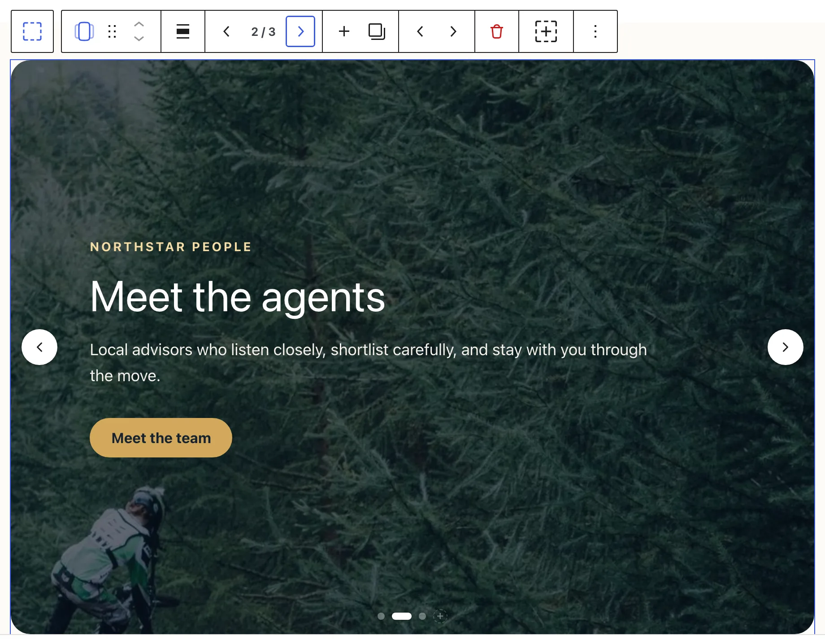Move block up with the up chevron

pos(139,25)
